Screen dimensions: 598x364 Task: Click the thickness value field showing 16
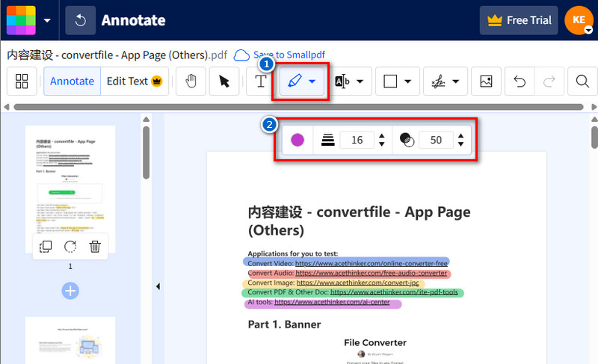coord(357,140)
